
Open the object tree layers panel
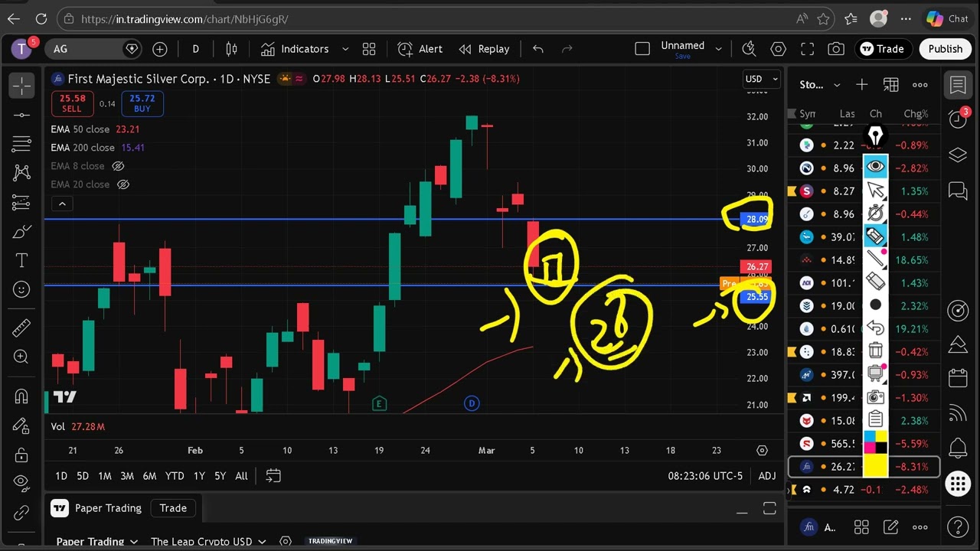[x=958, y=155]
